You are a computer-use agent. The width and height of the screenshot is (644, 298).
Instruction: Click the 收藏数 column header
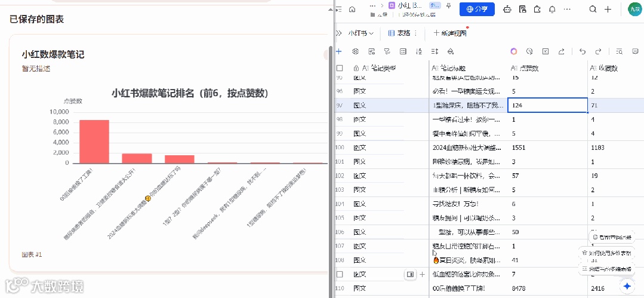click(x=616, y=68)
